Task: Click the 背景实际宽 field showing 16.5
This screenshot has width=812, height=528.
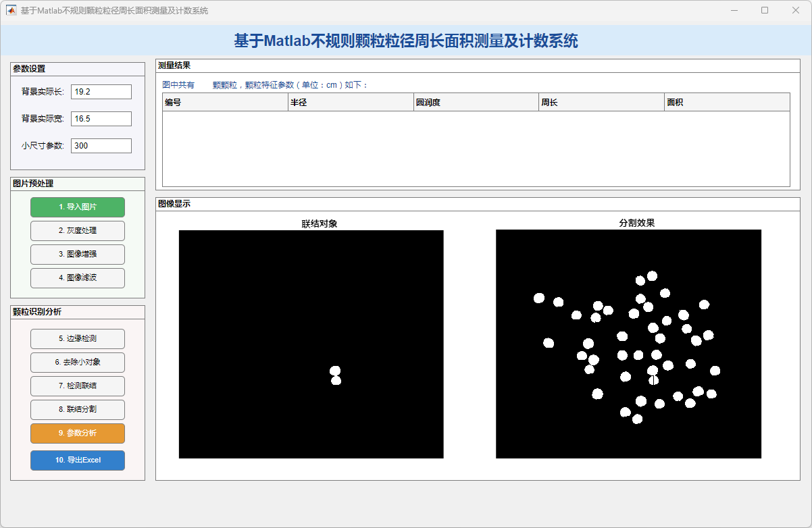Action: tap(101, 119)
